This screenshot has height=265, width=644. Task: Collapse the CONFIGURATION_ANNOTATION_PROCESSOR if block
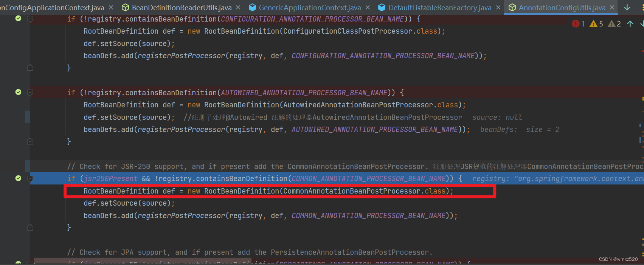pos(30,19)
